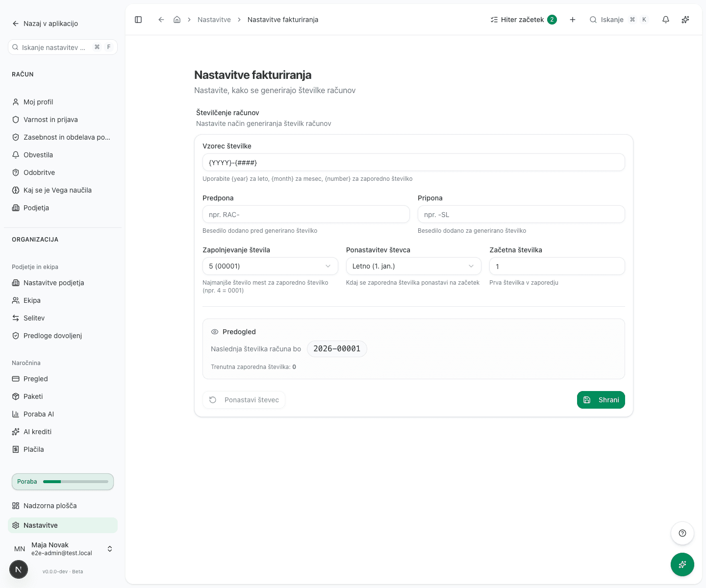Viewport: 706px width, 588px height.
Task: Open Paketi subscription page
Action: click(x=63, y=396)
